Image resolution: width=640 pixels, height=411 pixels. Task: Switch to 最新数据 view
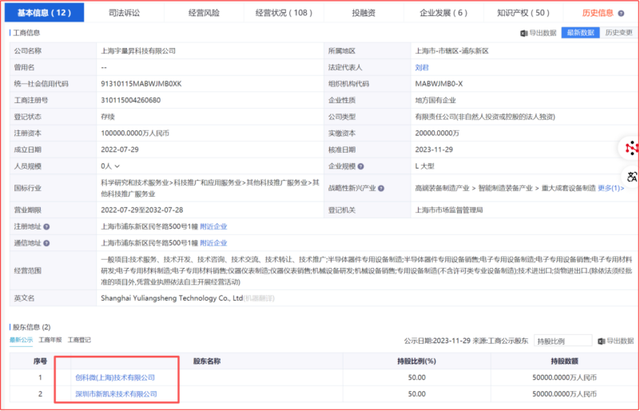click(580, 33)
